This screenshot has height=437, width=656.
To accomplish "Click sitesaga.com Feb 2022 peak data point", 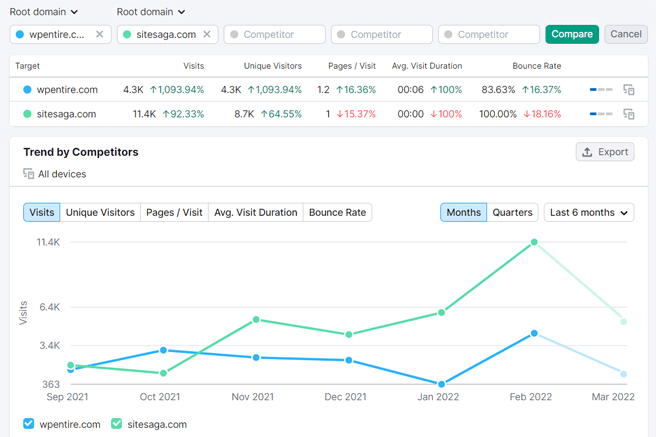I will [534, 242].
